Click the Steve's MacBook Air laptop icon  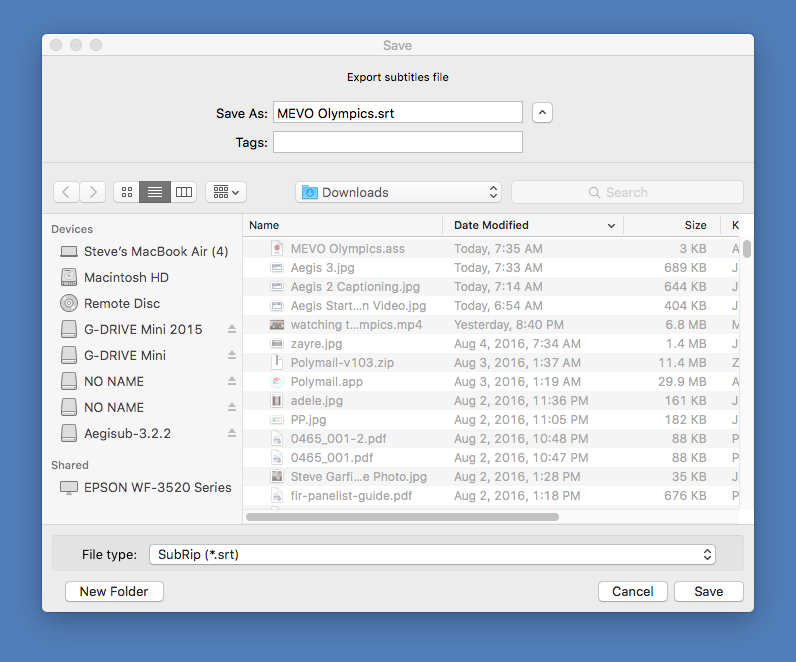(x=69, y=251)
